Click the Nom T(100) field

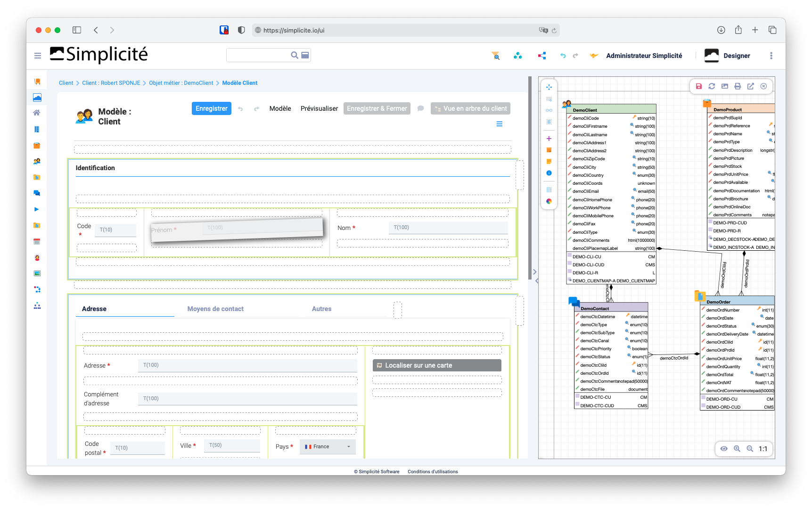[448, 228]
